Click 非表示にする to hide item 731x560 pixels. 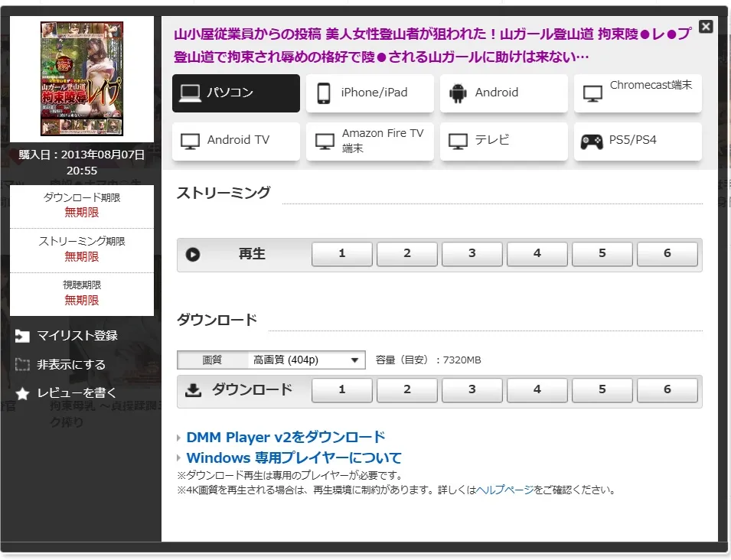tap(71, 365)
